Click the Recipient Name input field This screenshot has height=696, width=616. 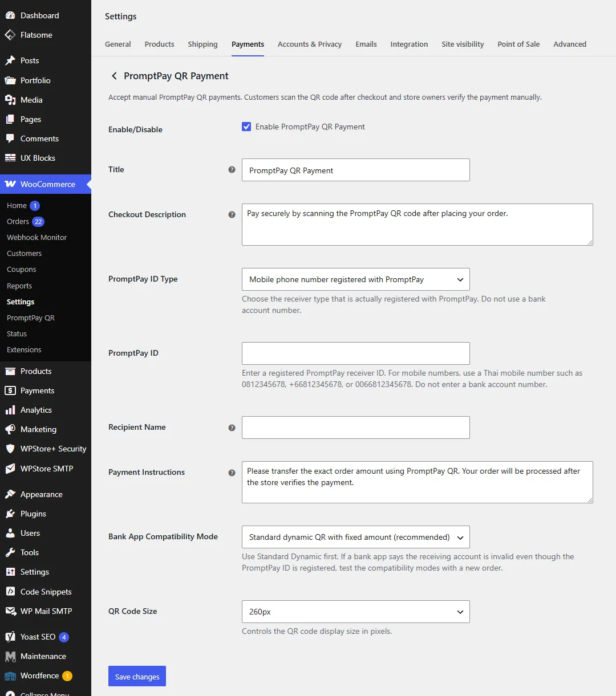(x=356, y=428)
